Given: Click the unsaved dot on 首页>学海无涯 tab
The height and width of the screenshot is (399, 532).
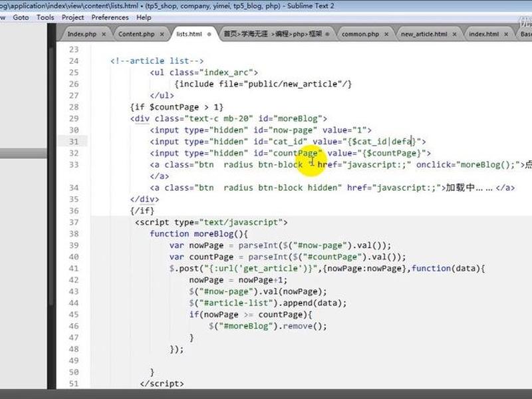Looking at the screenshot, I should tap(327, 35).
